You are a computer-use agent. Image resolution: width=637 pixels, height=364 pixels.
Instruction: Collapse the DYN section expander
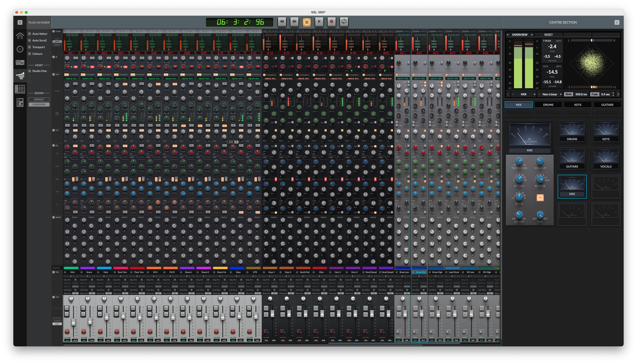(x=54, y=74)
